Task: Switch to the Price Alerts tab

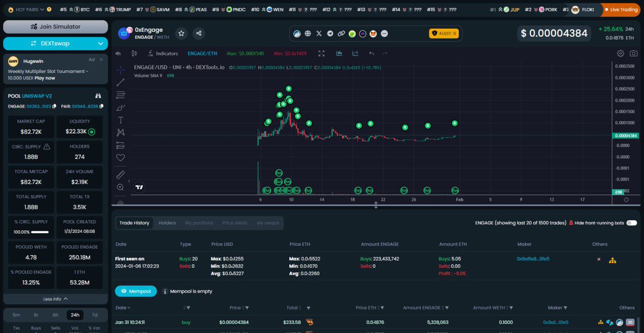Action: tap(236, 223)
